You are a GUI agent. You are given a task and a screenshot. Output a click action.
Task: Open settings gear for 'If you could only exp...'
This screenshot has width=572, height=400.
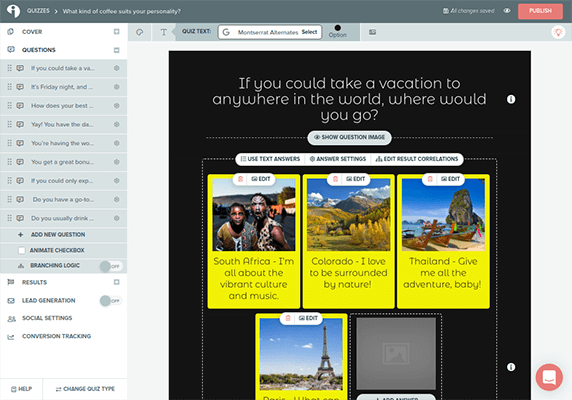click(117, 181)
